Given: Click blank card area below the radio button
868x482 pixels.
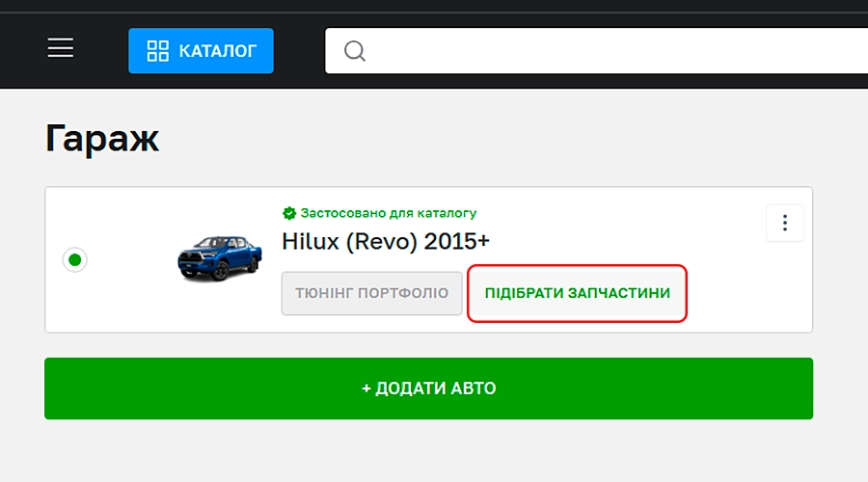Looking at the screenshot, I should 74,308.
